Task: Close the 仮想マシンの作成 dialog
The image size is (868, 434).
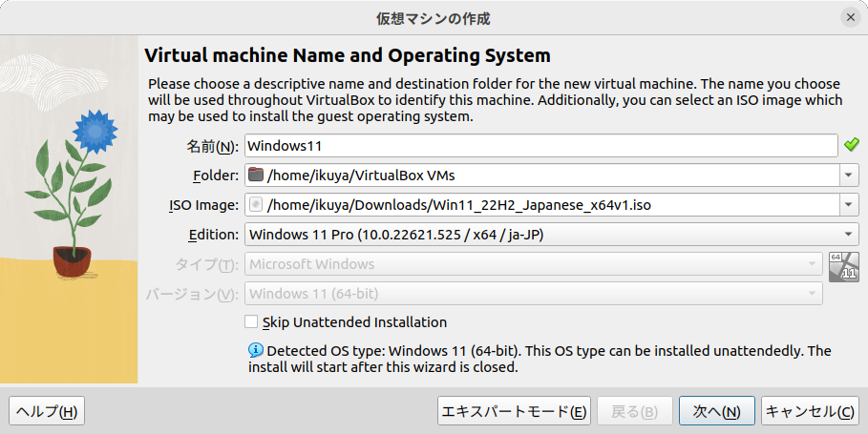Action: [x=851, y=18]
